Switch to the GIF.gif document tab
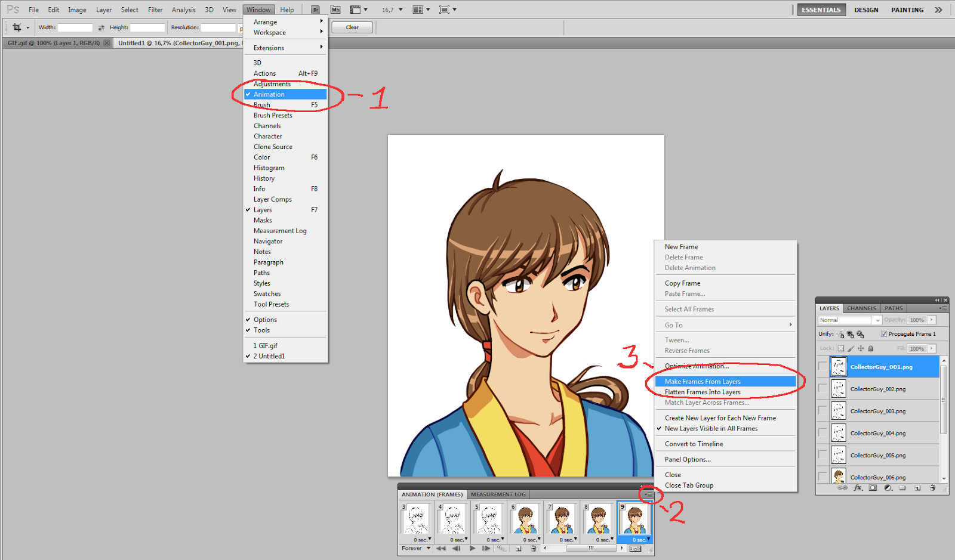This screenshot has height=560, width=955. click(57, 43)
